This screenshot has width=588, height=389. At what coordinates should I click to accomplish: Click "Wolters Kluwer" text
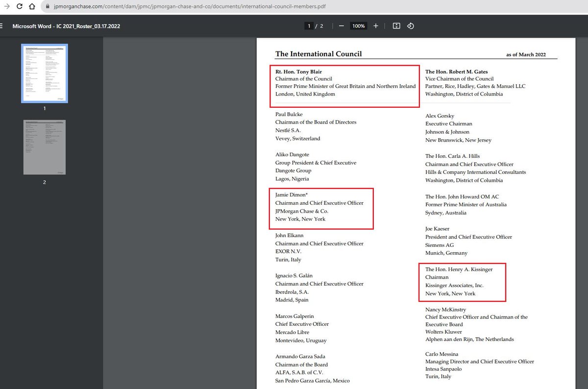click(x=444, y=332)
